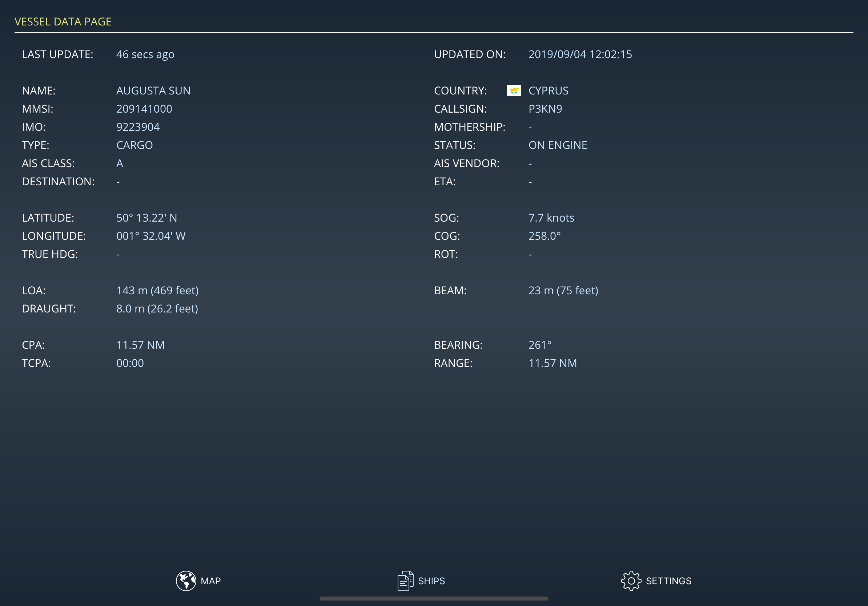This screenshot has height=606, width=868.
Task: Click the IMO number 9223904
Action: click(138, 127)
